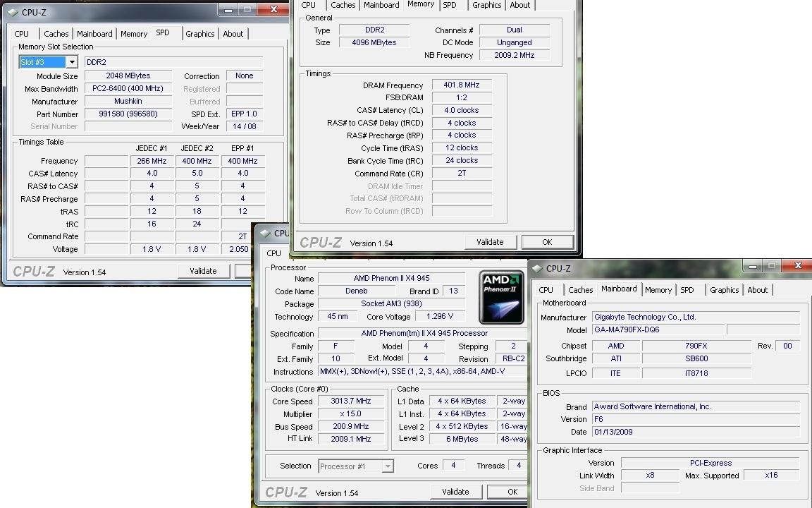
Task: Open About tab in Memory window
Action: tap(520, 5)
